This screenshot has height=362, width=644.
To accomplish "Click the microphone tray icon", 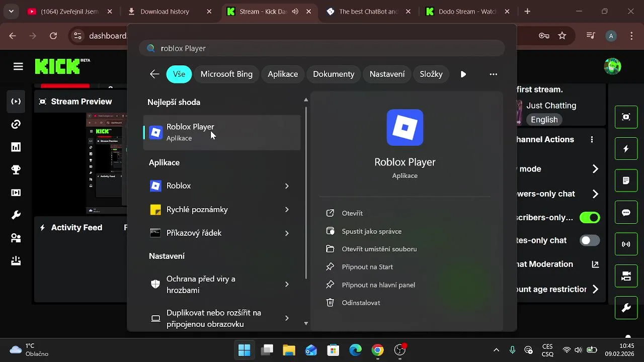I will point(512,350).
